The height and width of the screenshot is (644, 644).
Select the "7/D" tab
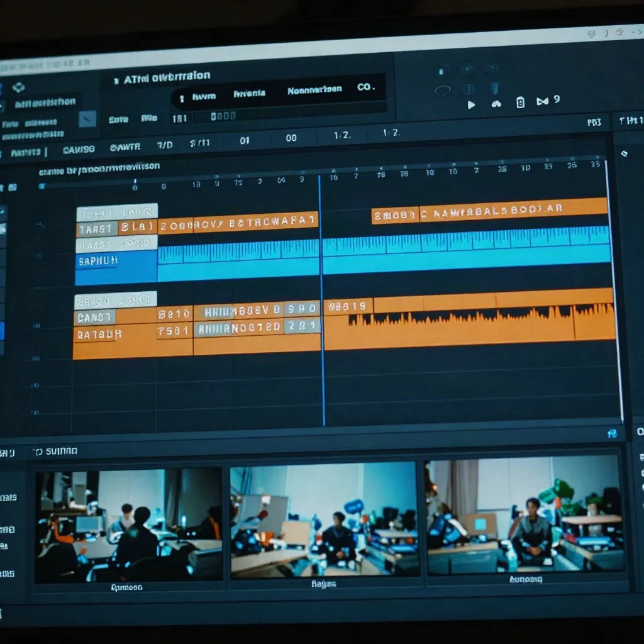[165, 145]
